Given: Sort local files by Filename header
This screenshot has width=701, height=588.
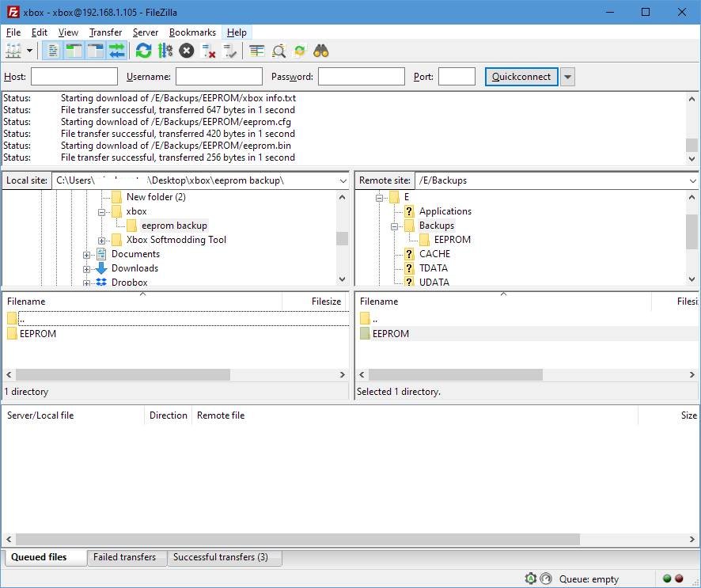Looking at the screenshot, I should click(x=142, y=302).
